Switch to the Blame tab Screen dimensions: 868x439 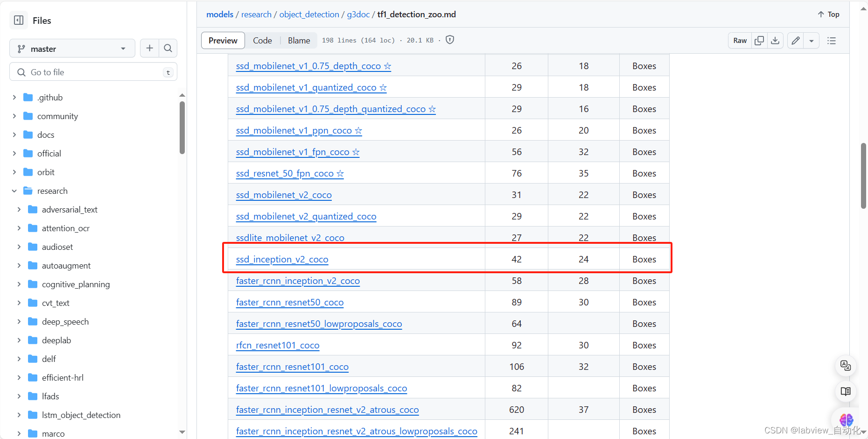point(299,41)
